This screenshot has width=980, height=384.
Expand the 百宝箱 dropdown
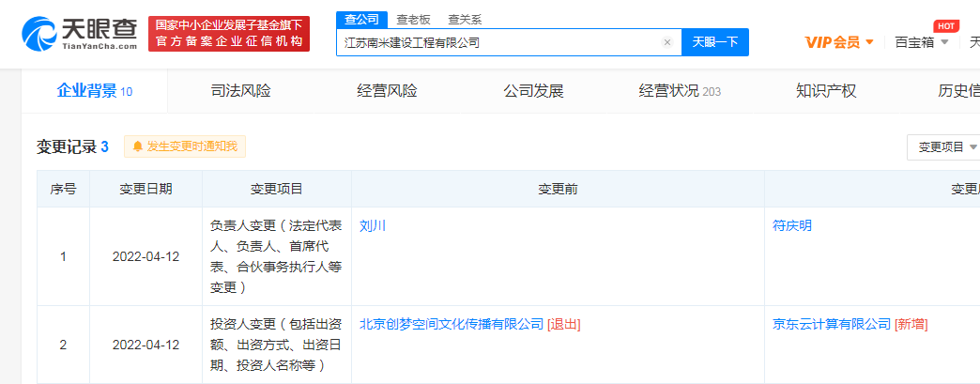coord(922,42)
